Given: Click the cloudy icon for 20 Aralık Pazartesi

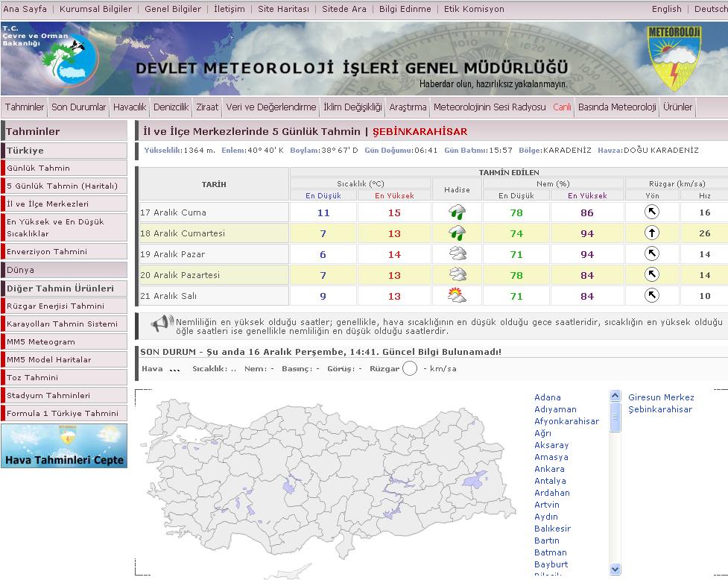Looking at the screenshot, I should pos(458,274).
